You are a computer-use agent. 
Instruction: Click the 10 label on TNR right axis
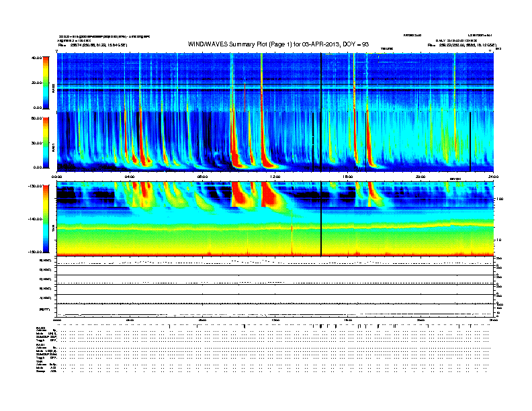(498, 240)
